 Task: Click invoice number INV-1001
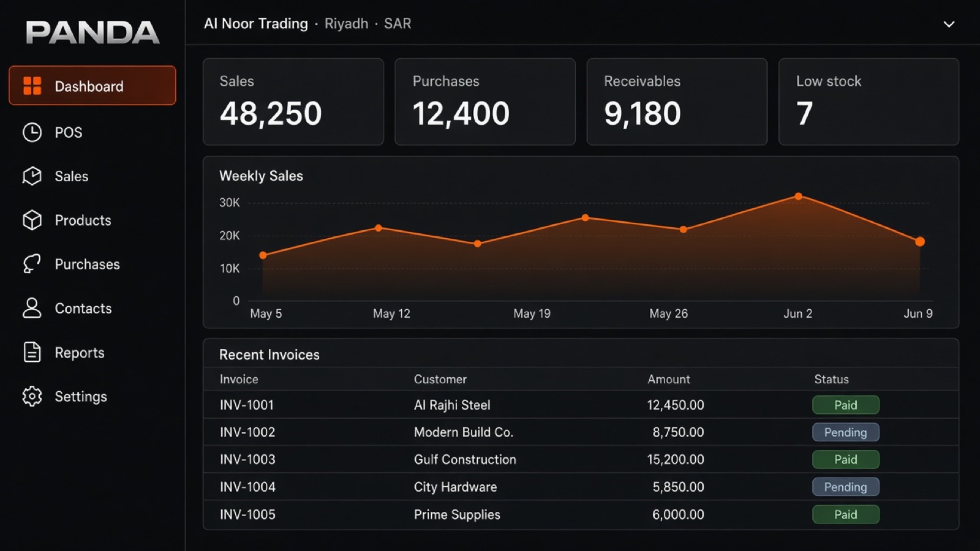tap(247, 405)
